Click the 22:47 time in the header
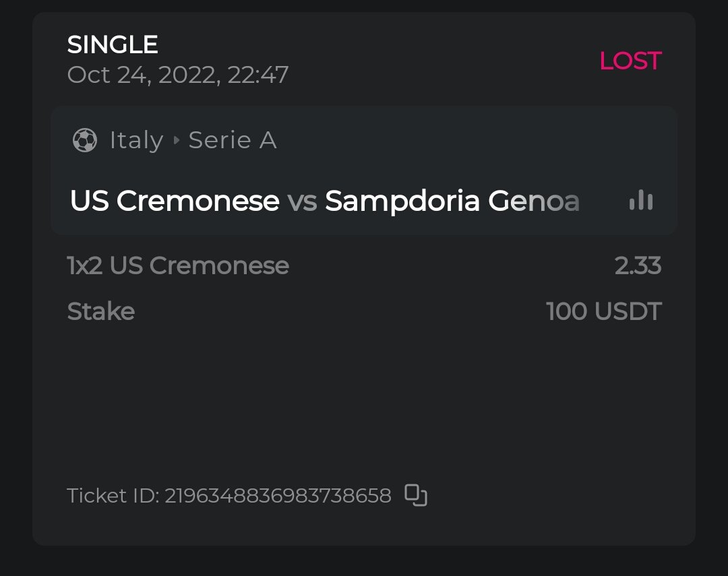This screenshot has width=728, height=576. tap(258, 74)
